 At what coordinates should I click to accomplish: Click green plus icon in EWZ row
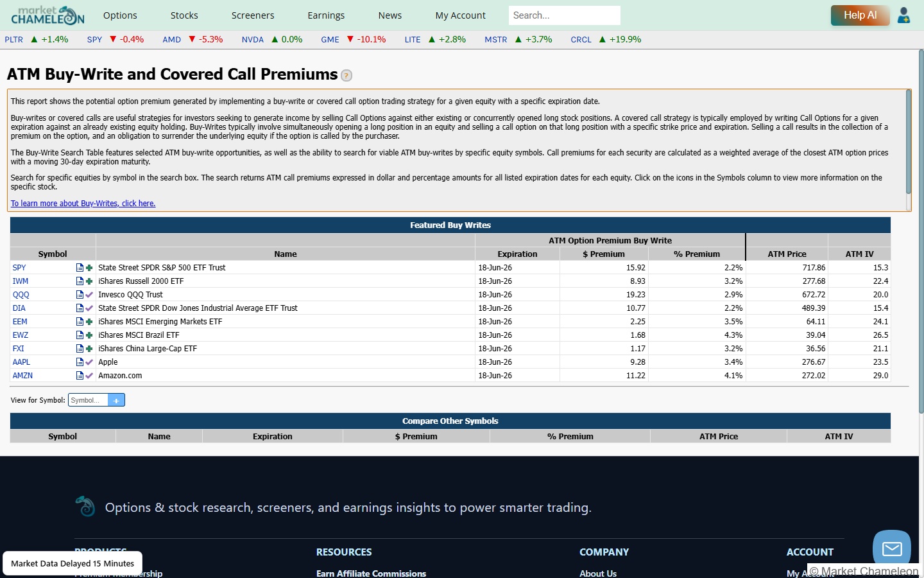click(89, 335)
